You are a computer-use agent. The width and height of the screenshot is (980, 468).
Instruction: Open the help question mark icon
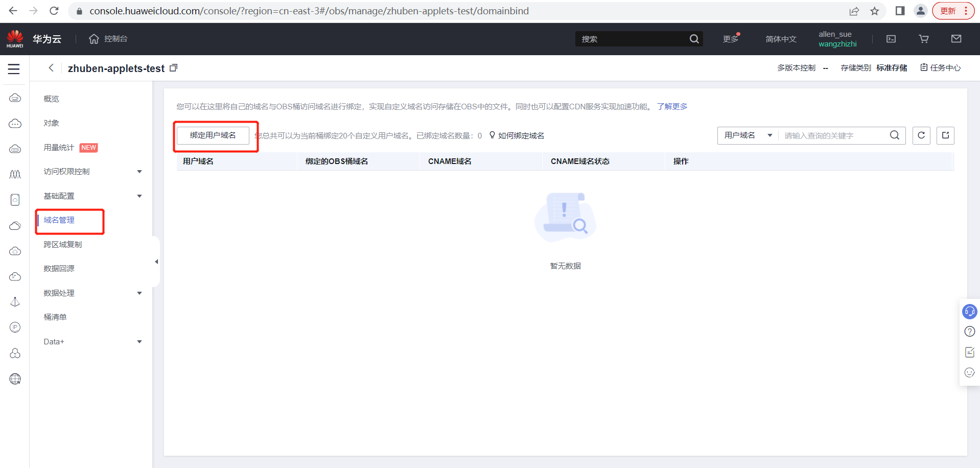point(969,332)
